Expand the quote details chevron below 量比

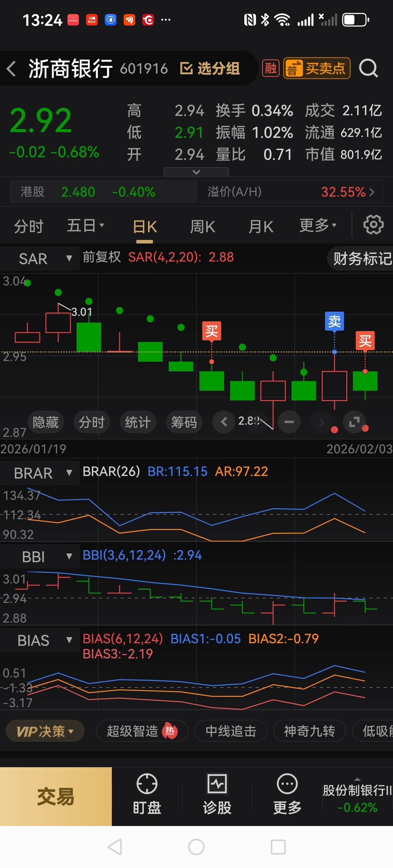click(196, 172)
